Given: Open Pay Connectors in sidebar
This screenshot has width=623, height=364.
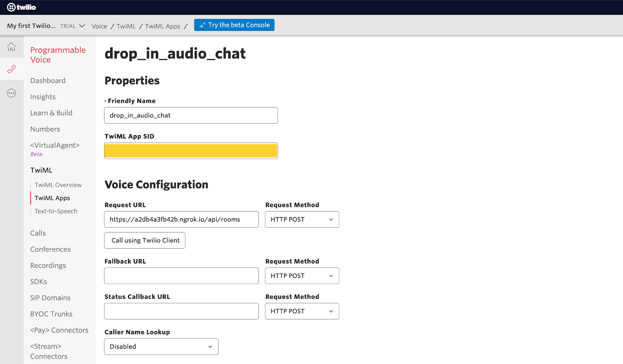Looking at the screenshot, I should (59, 330).
